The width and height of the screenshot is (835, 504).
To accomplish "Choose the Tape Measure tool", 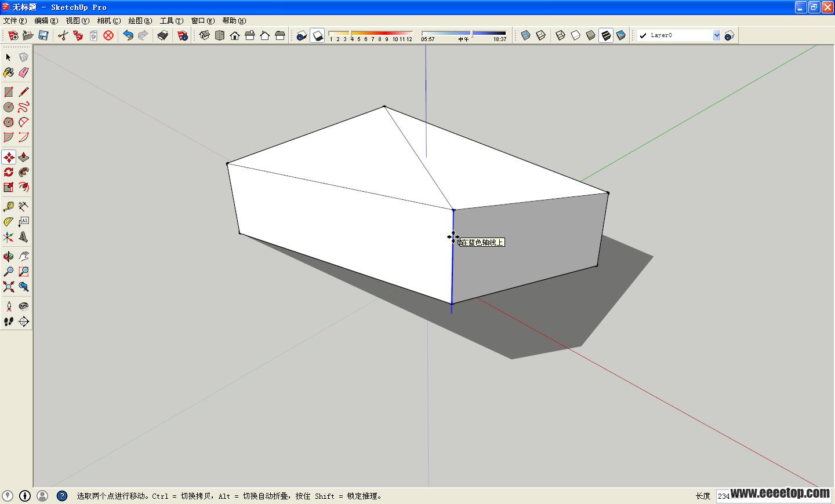I will click(8, 207).
